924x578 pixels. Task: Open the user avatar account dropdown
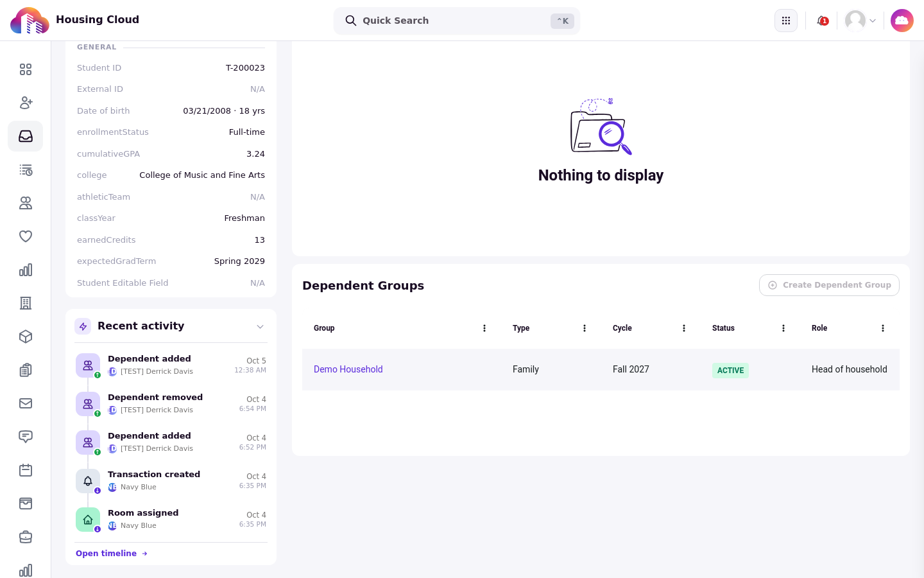click(860, 21)
